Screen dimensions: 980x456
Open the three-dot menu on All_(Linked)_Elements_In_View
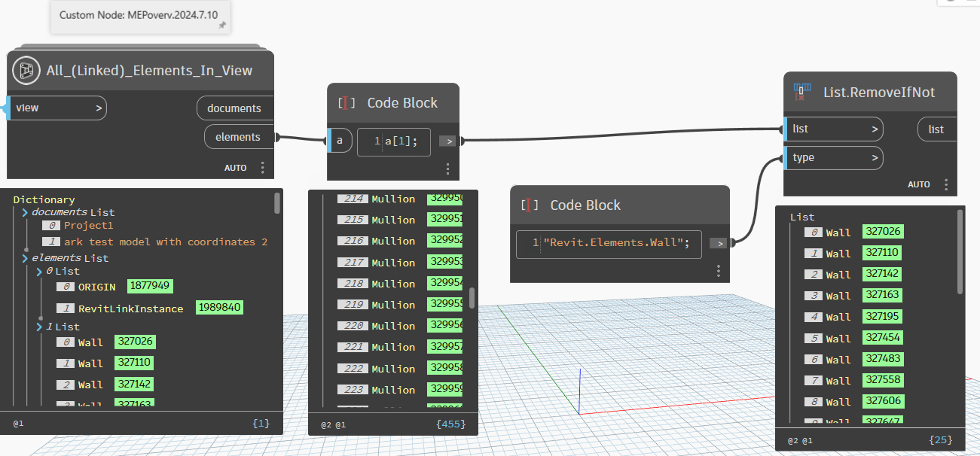(x=262, y=167)
